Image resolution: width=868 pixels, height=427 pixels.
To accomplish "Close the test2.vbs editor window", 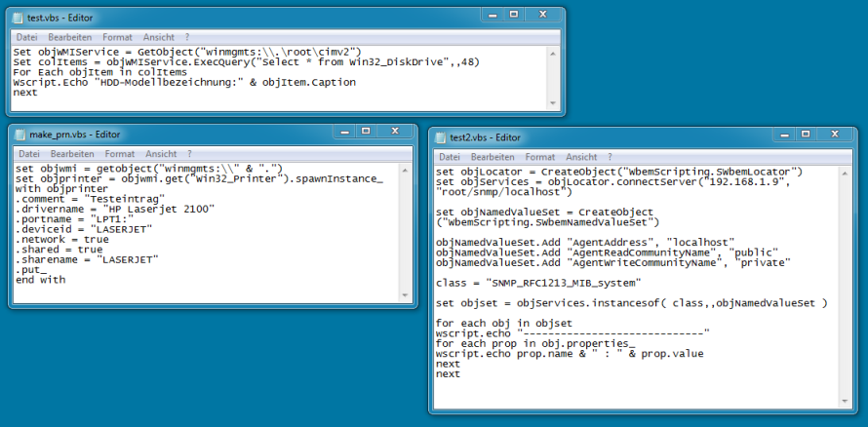I will 836,135.
